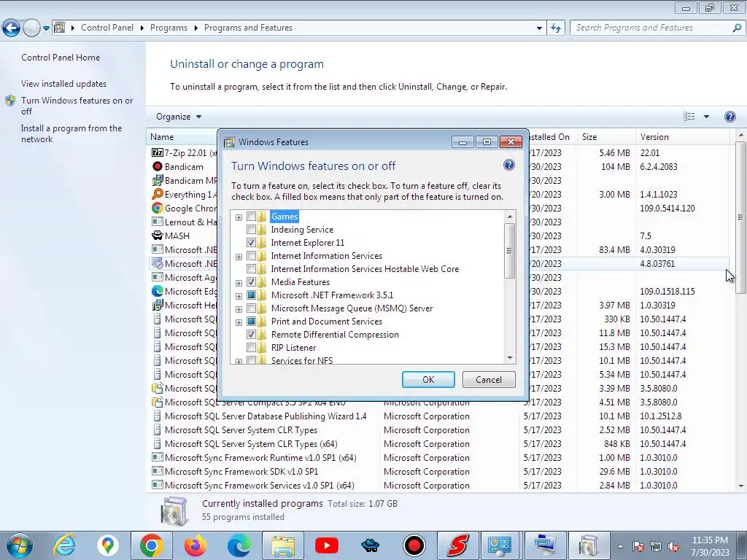Screen dimensions: 747x560
Task: Uncheck the Media Features checkbox
Action: point(251,282)
